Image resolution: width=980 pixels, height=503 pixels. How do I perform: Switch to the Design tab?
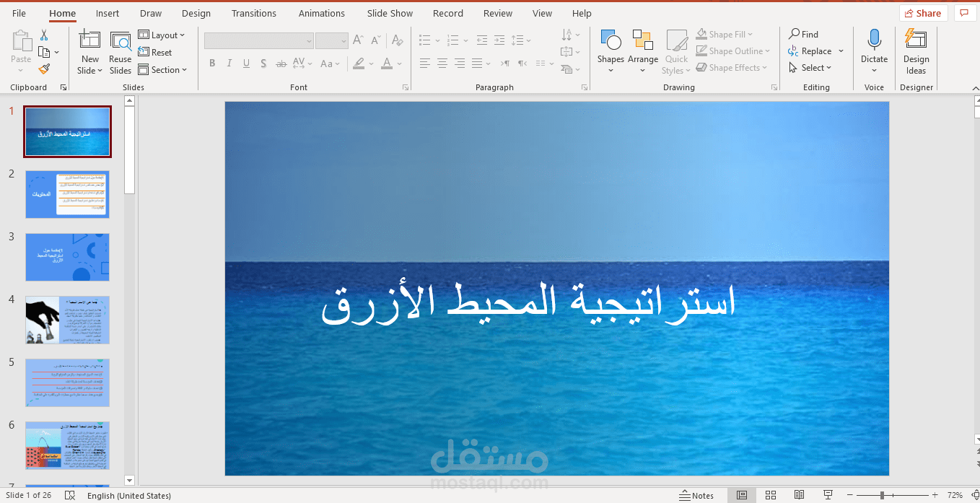tap(196, 13)
